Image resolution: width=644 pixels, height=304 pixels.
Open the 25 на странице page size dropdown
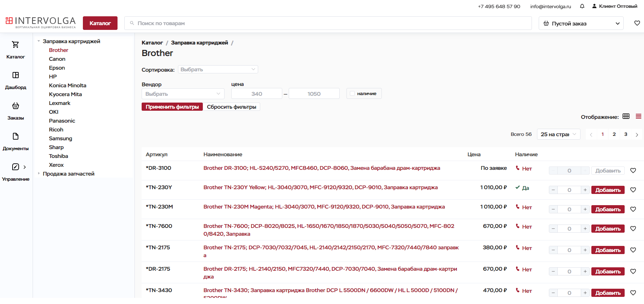(x=558, y=134)
